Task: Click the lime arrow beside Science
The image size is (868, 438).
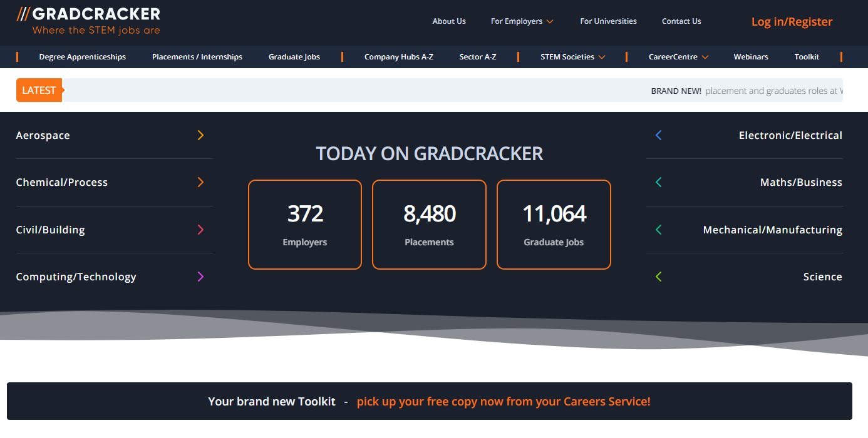Action: click(x=658, y=277)
